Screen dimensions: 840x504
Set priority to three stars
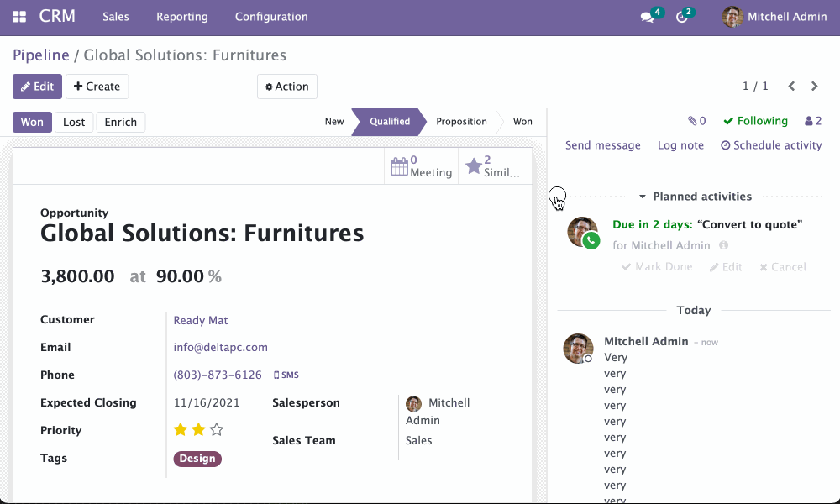click(216, 430)
